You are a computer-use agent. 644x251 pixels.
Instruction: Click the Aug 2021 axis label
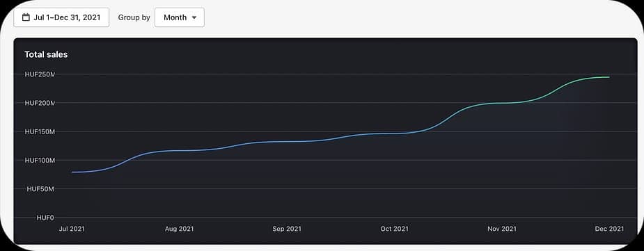coord(179,229)
